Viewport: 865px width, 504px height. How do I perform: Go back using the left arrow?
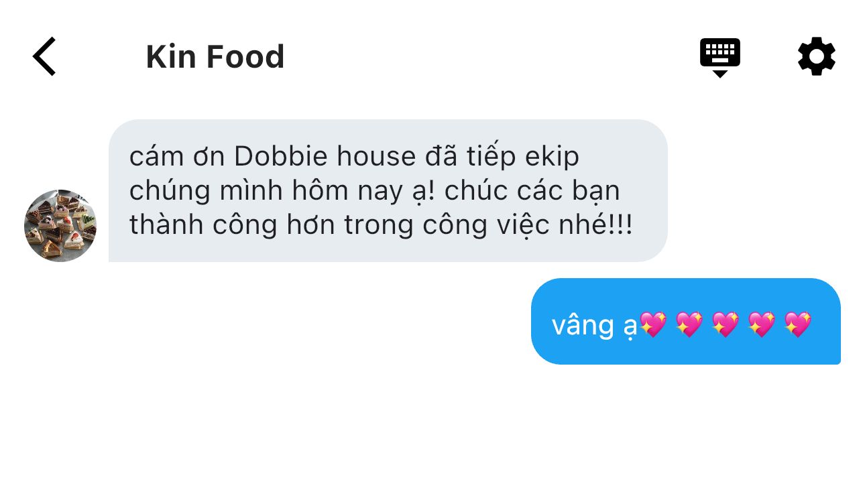44,56
